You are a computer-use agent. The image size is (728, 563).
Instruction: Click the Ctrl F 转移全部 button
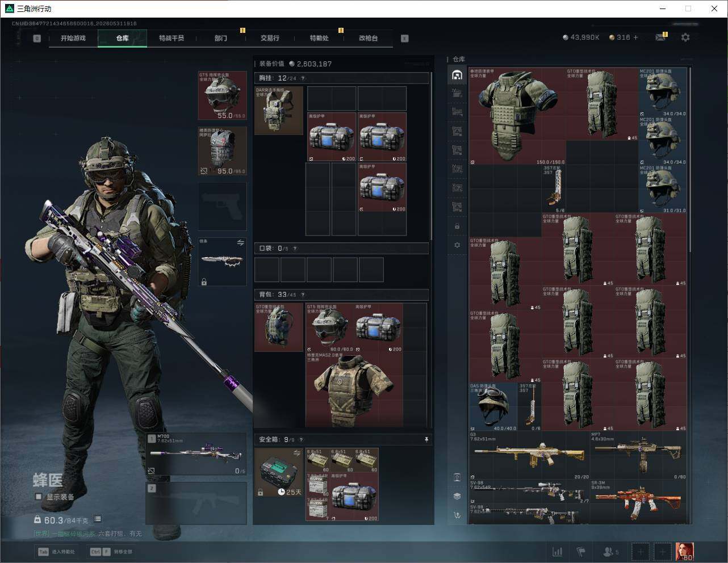click(111, 552)
